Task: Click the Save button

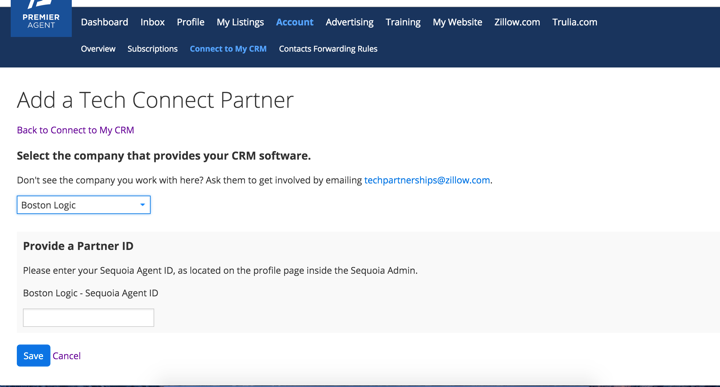Action: point(34,355)
